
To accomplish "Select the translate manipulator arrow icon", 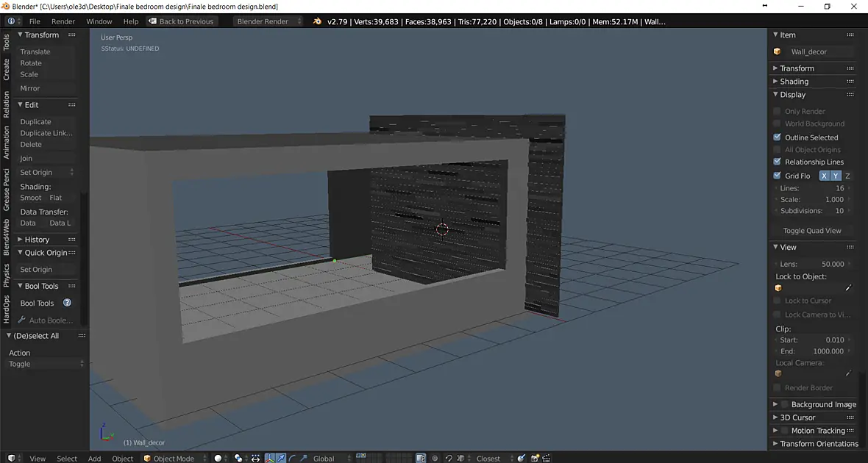I will (x=281, y=458).
